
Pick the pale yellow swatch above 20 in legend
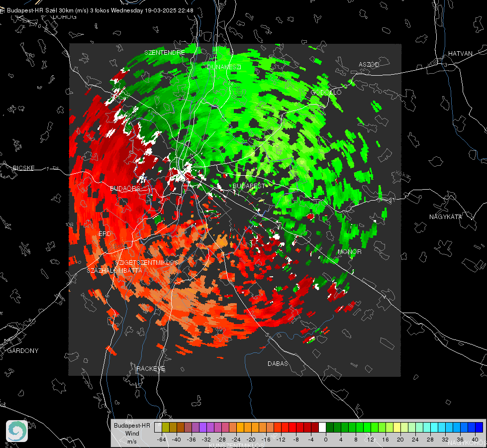pos(397,427)
